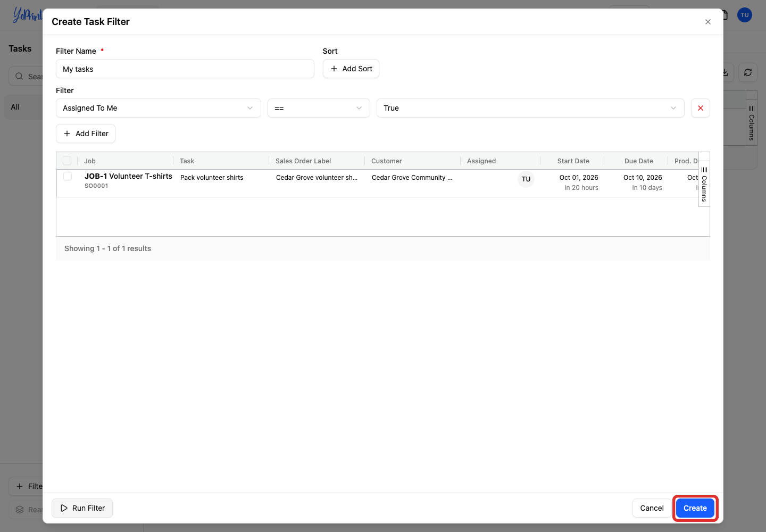This screenshot has width=766, height=532.
Task: Click the Job column header
Action: point(90,161)
